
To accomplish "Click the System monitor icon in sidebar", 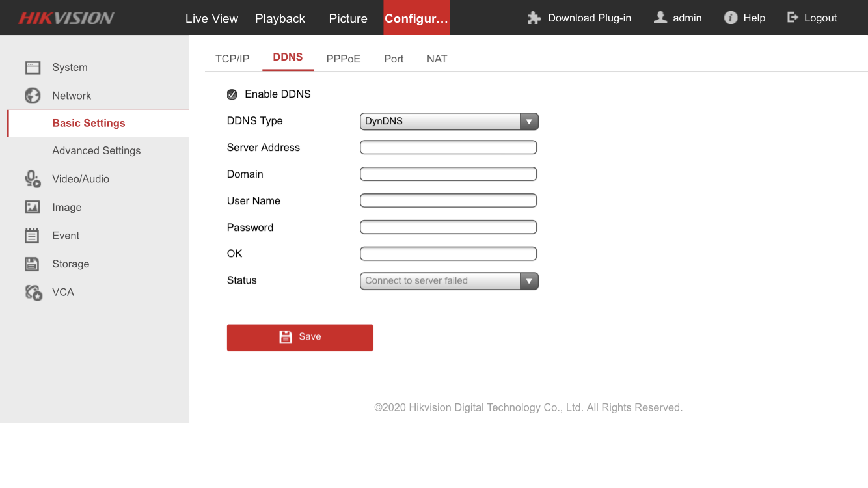I will click(33, 68).
